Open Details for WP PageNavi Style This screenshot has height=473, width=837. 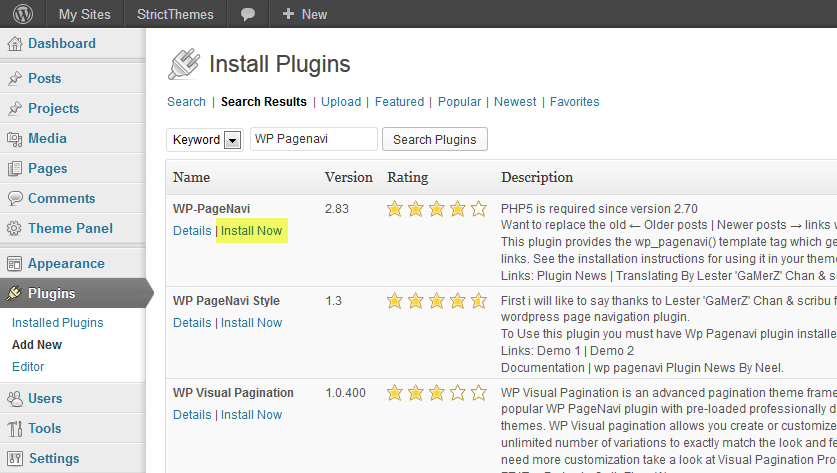pos(192,323)
